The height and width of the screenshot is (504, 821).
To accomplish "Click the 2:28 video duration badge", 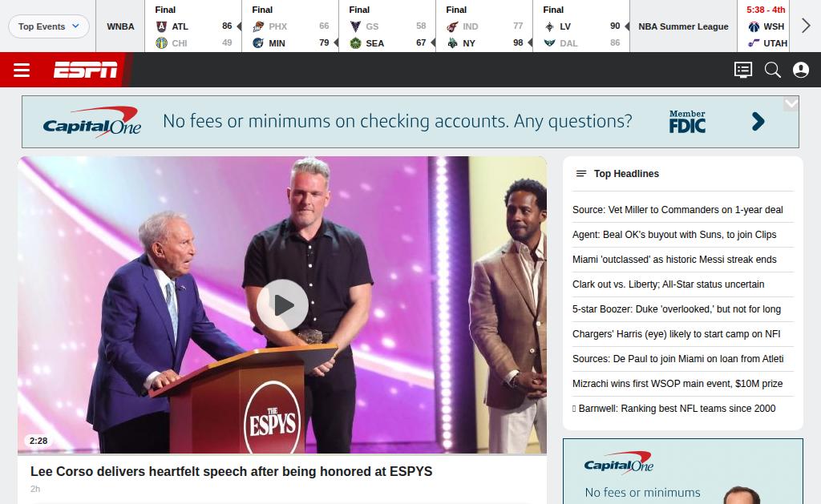I will click(x=38, y=442).
